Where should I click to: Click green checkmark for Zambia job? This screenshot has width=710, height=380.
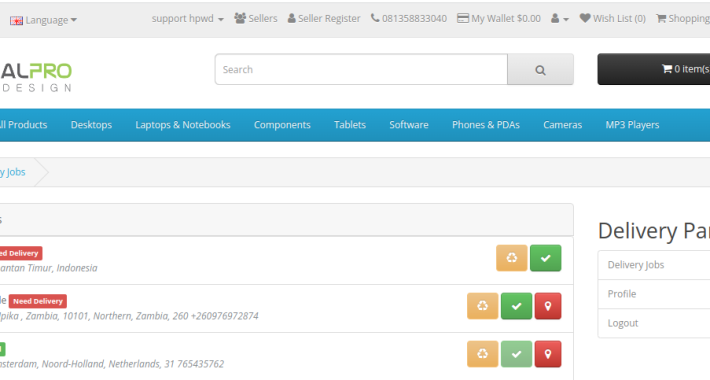pyautogui.click(x=516, y=306)
